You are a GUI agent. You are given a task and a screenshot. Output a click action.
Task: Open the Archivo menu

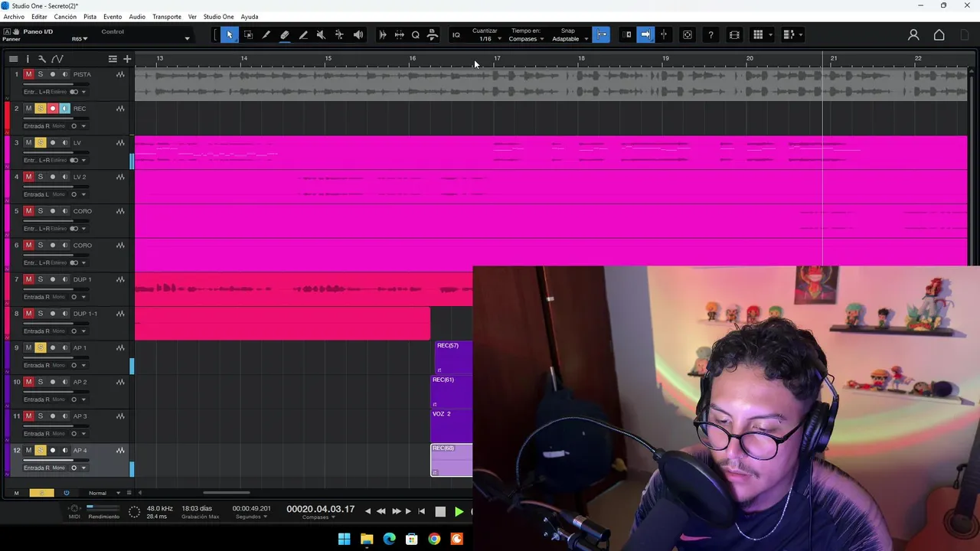[14, 17]
